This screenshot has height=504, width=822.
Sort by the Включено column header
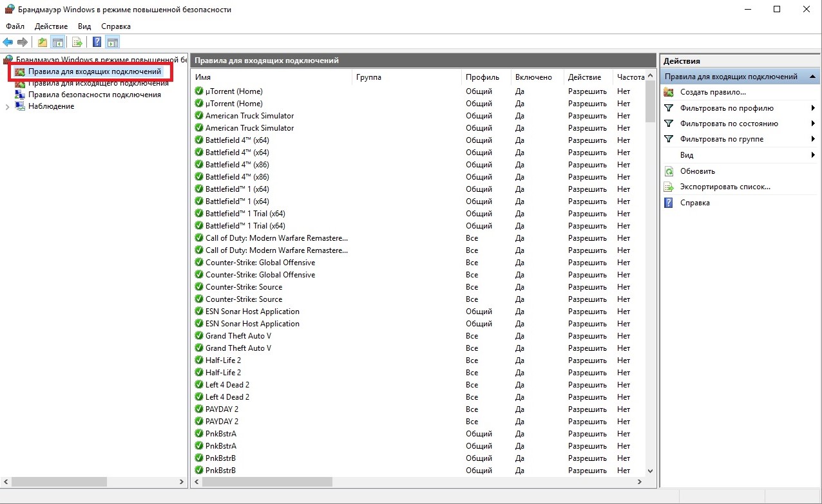538,77
